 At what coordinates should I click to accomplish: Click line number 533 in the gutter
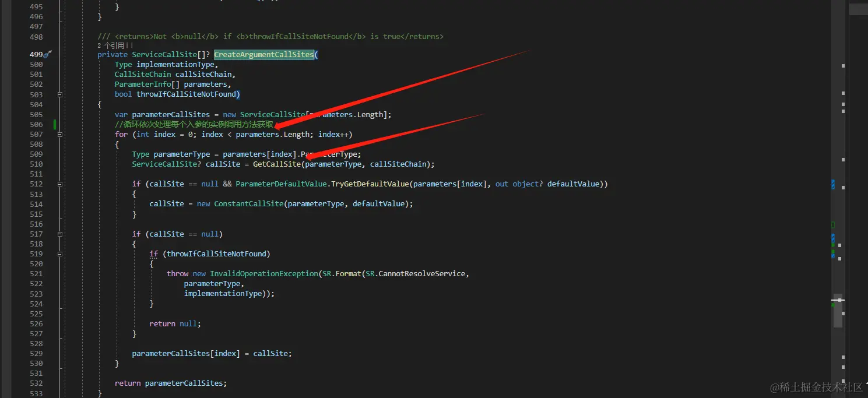36,393
